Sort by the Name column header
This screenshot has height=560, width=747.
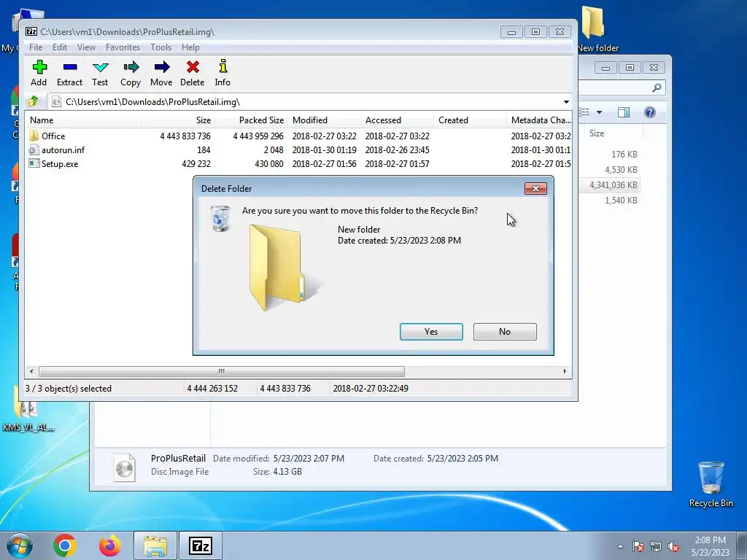(84, 120)
